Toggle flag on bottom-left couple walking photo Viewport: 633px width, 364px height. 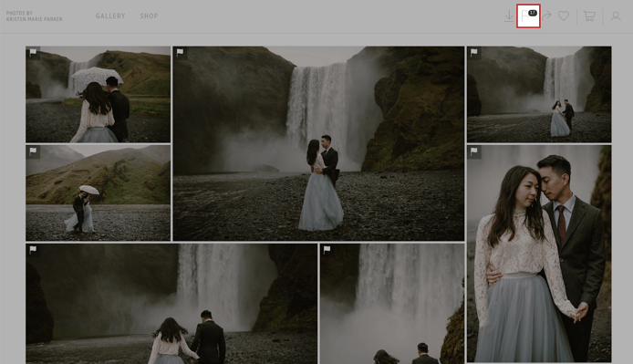[x=33, y=250]
